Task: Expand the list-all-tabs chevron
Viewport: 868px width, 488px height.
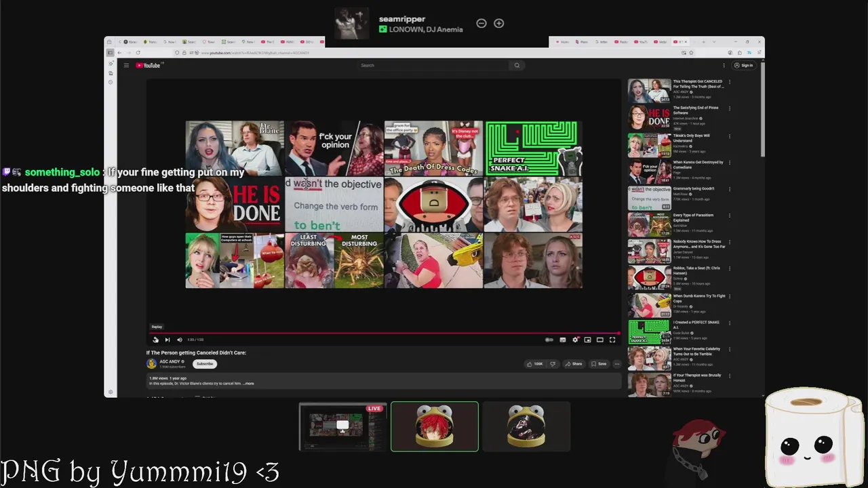Action: pos(714,42)
